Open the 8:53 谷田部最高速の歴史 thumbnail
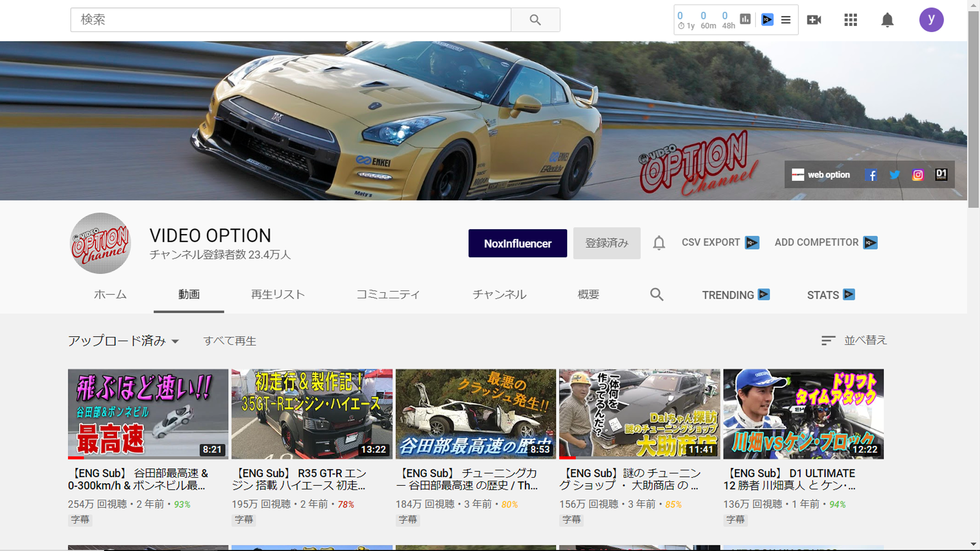 click(x=476, y=414)
